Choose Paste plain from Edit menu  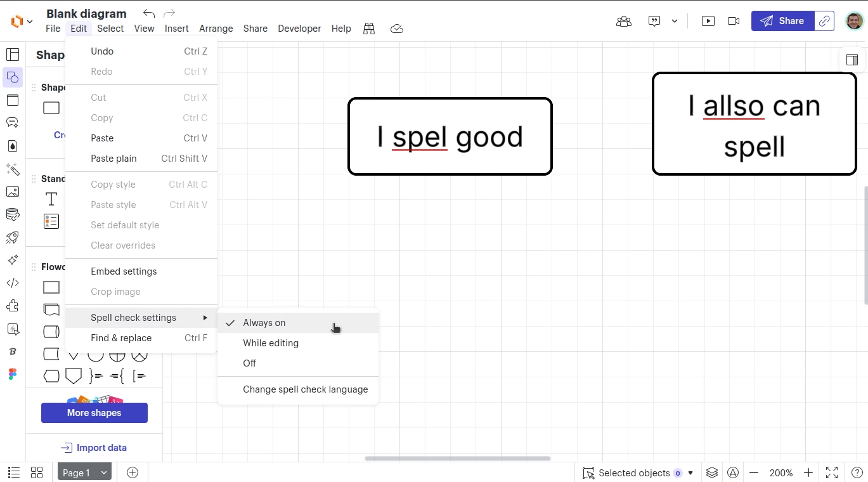coord(141,159)
